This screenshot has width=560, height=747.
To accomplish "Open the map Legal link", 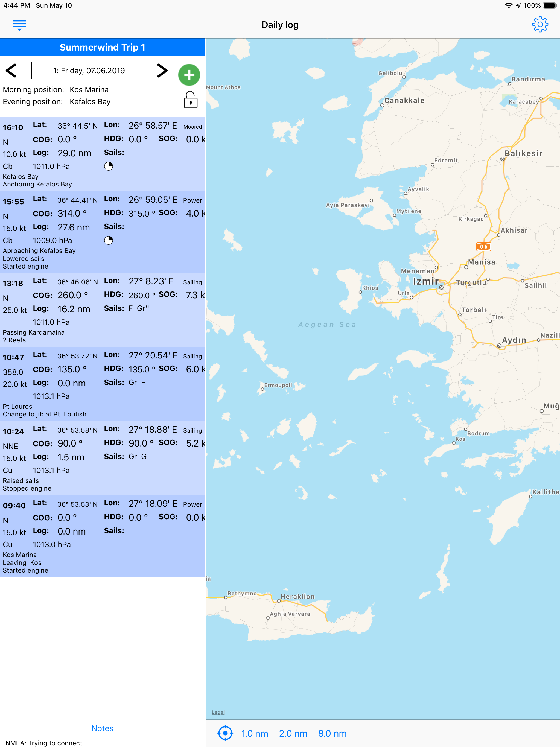I will [218, 712].
